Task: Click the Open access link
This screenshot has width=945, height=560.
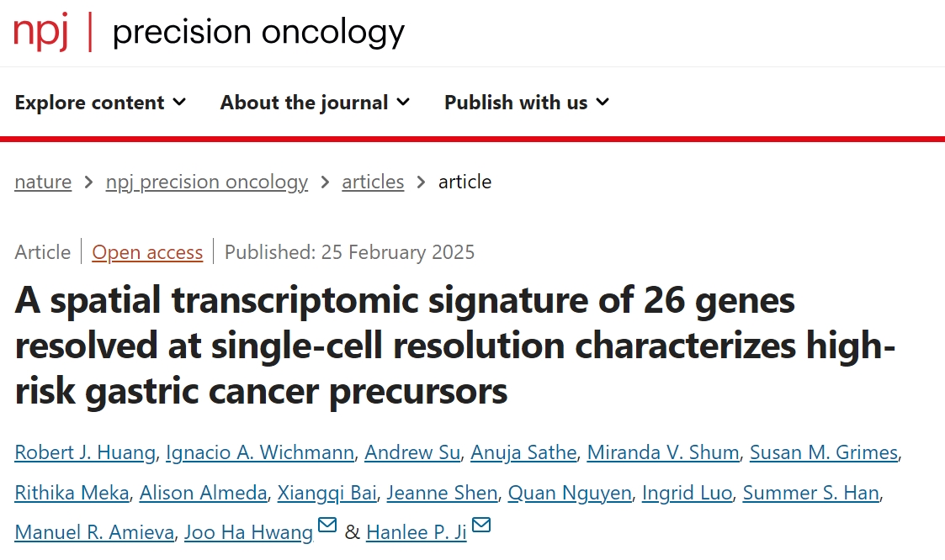Action: (x=147, y=251)
